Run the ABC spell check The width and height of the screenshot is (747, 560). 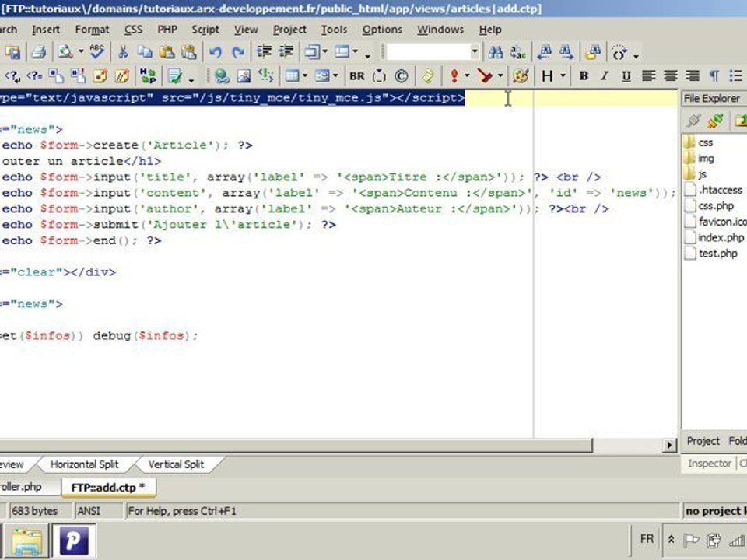(96, 52)
